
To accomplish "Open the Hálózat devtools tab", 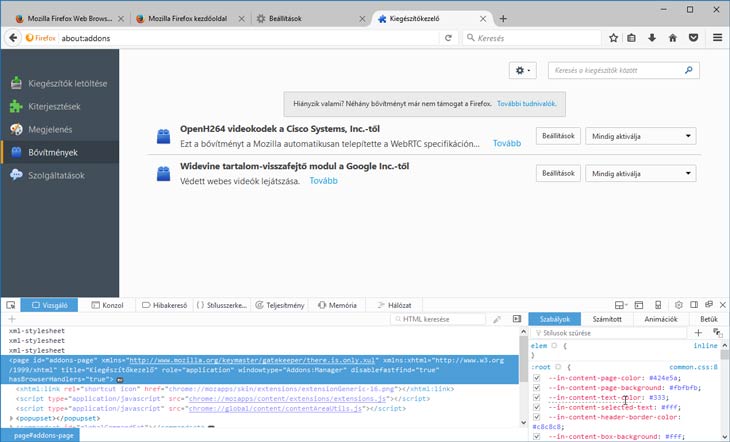I will [x=394, y=305].
